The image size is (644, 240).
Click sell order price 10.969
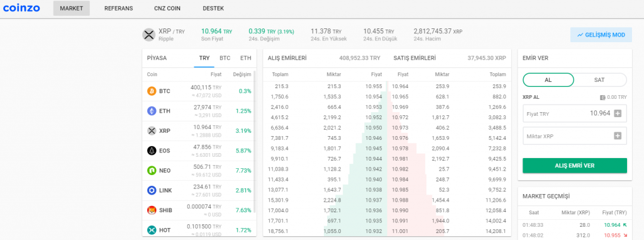click(400, 106)
